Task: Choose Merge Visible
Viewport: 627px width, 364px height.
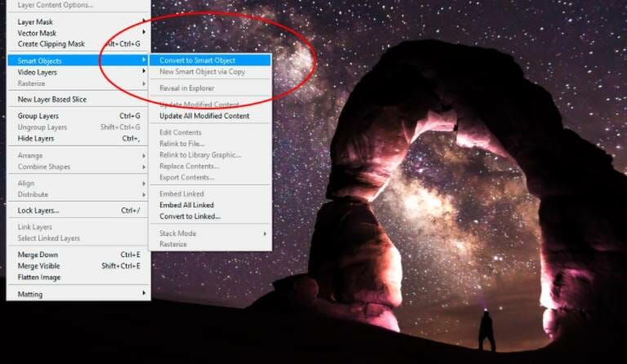Action: (78, 266)
